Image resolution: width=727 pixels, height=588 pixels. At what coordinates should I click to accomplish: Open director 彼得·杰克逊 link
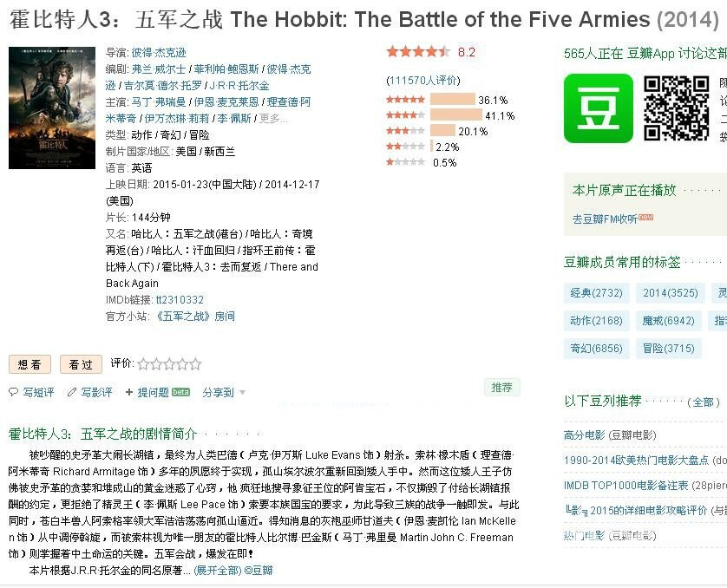point(159,53)
